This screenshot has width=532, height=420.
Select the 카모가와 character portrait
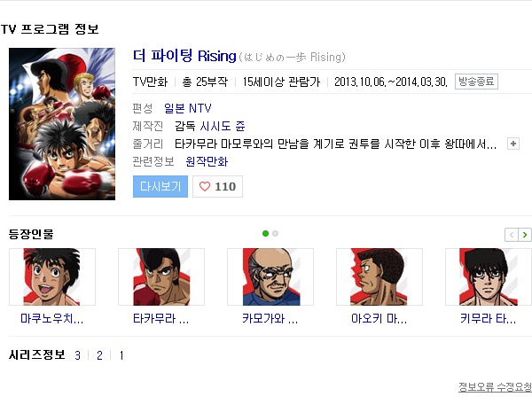tap(270, 276)
